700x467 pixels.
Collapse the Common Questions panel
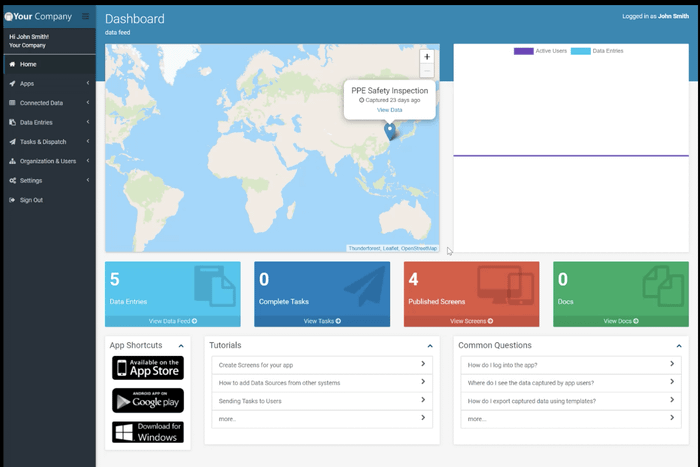point(679,346)
